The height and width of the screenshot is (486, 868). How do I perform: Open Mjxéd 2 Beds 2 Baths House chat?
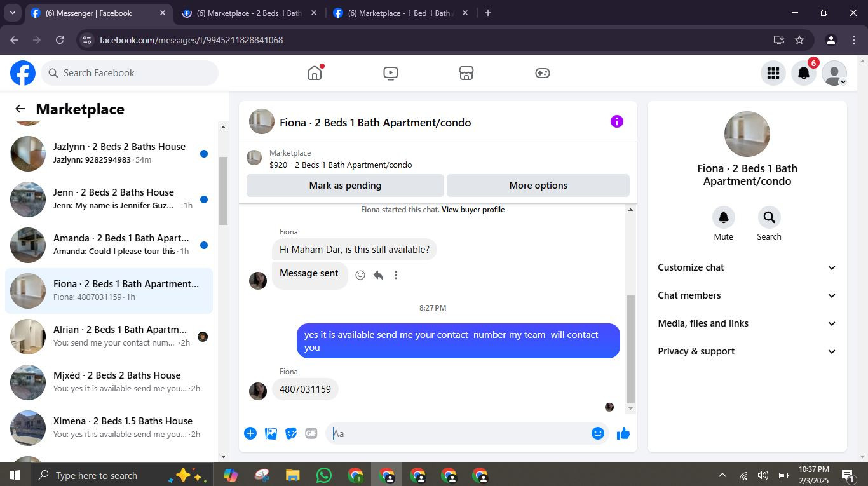tap(109, 382)
